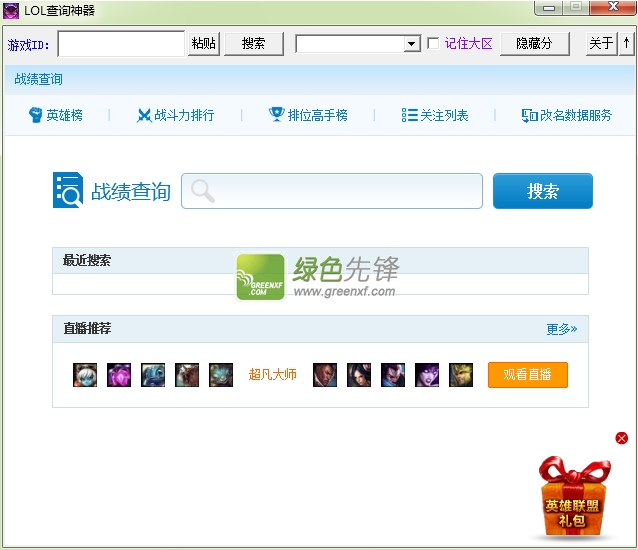This screenshot has height=550, width=638.
Task: Click the third blue champion avatar
Action: coord(153,375)
